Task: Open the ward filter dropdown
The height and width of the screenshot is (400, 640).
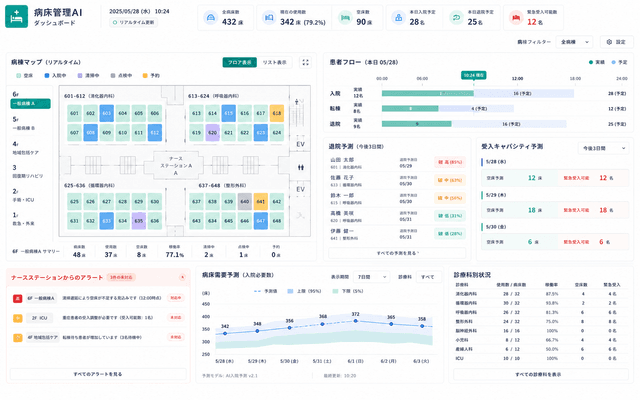Action: 574,42
